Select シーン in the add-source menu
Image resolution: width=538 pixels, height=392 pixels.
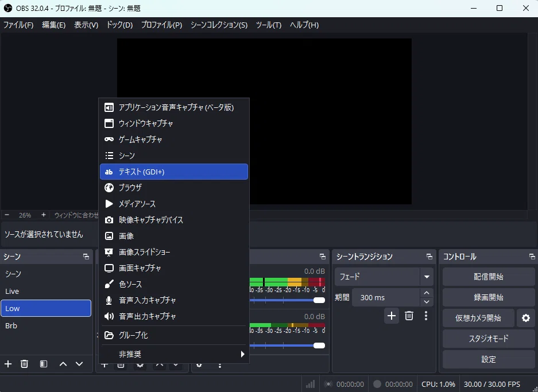pos(173,156)
